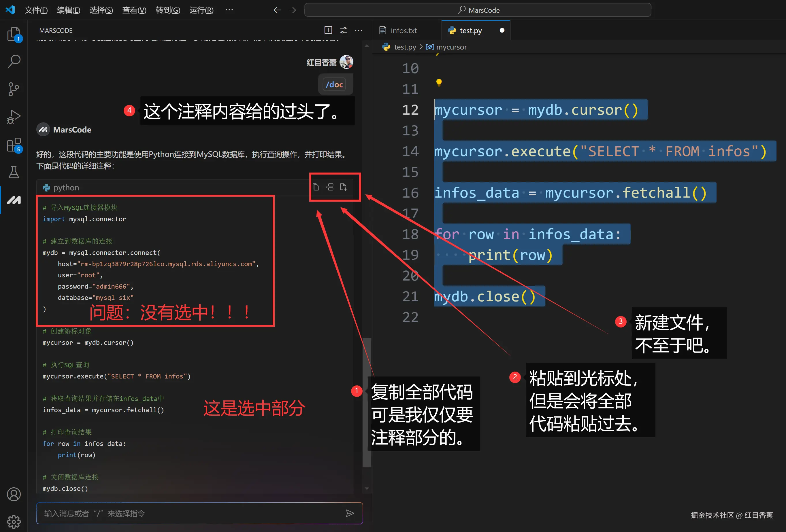Open the Testing flask view

pos(14,172)
